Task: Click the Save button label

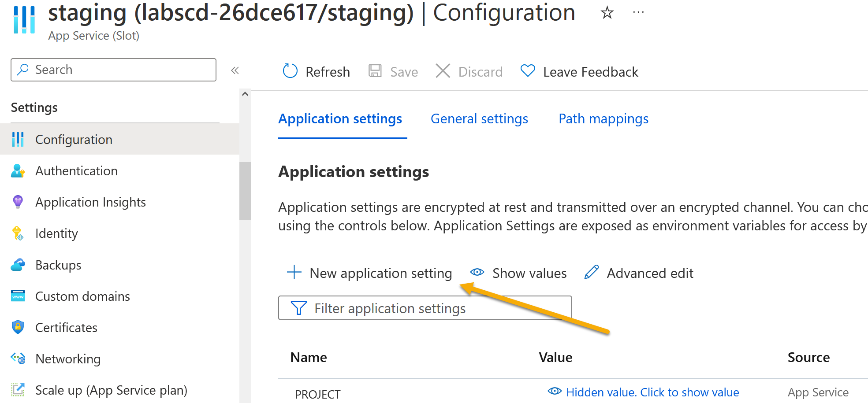Action: [404, 72]
